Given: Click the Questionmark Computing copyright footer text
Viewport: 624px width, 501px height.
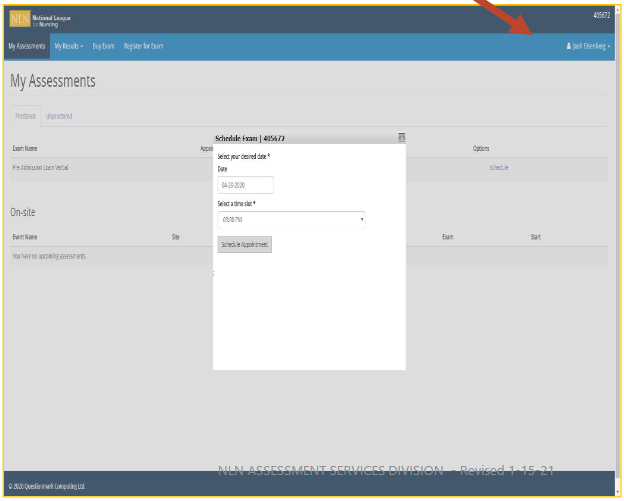Looking at the screenshot, I should (47, 486).
